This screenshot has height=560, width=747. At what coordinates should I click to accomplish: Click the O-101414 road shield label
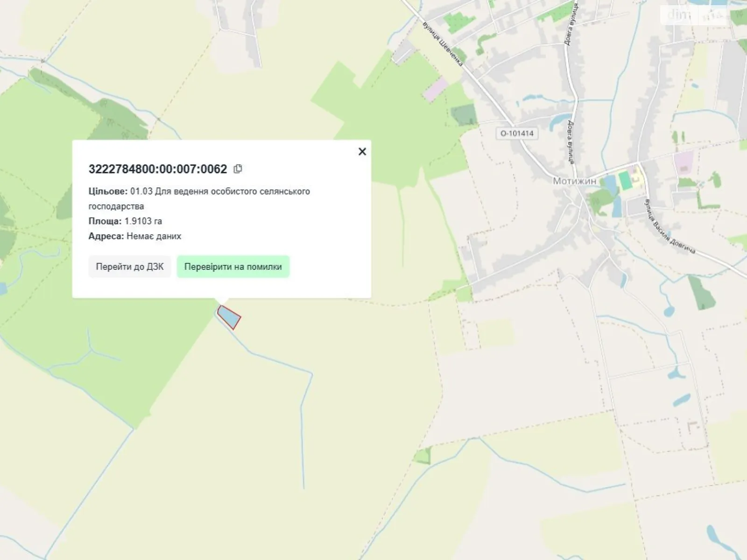[517, 133]
